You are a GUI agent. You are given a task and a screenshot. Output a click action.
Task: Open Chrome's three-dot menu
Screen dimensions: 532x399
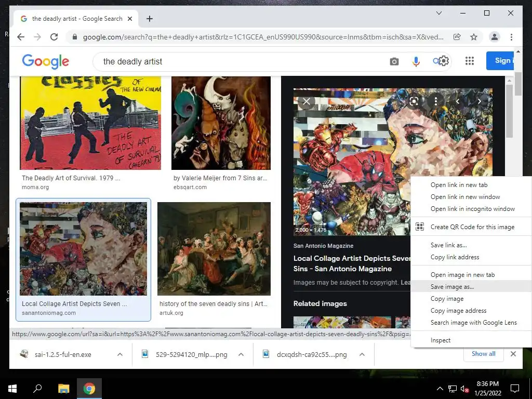pos(511,37)
